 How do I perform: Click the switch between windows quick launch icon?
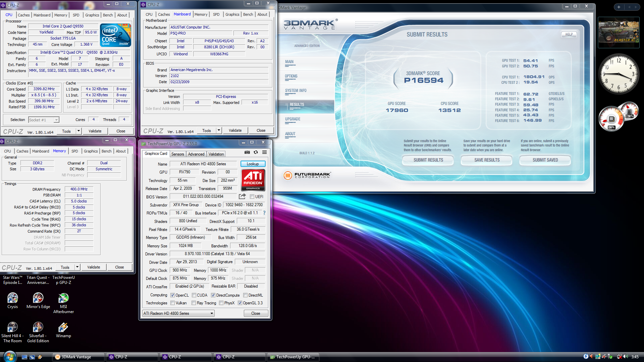[x=32, y=357]
